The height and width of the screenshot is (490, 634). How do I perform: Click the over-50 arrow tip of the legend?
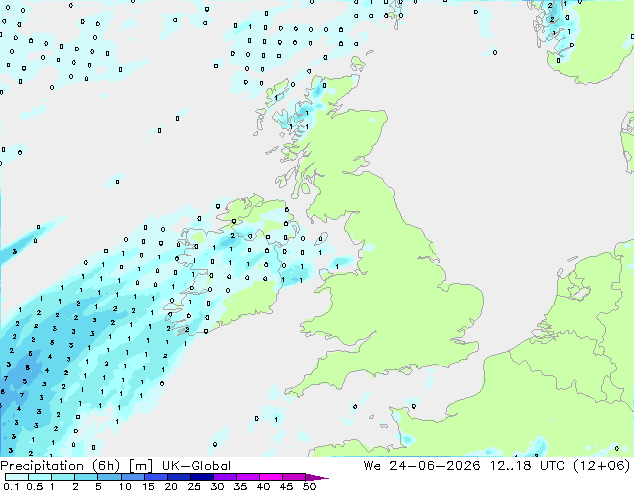[x=317, y=477]
